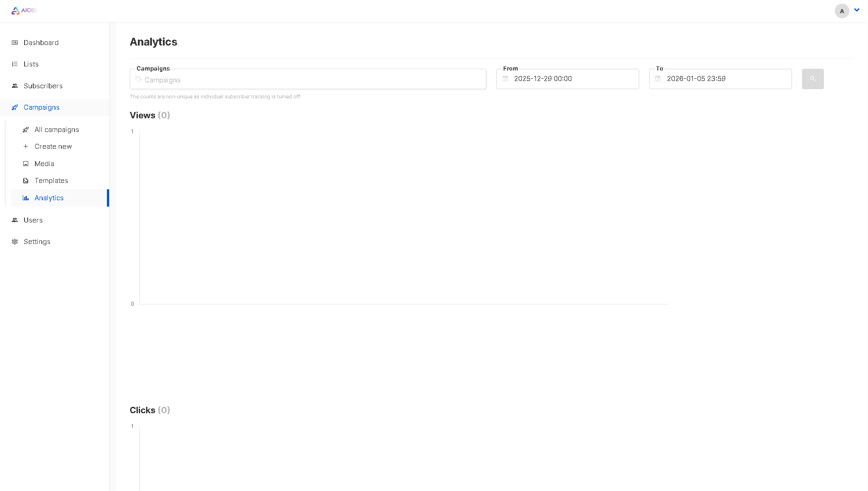Open the Dashboard grid icon
This screenshot has height=491, width=868.
pos(15,42)
